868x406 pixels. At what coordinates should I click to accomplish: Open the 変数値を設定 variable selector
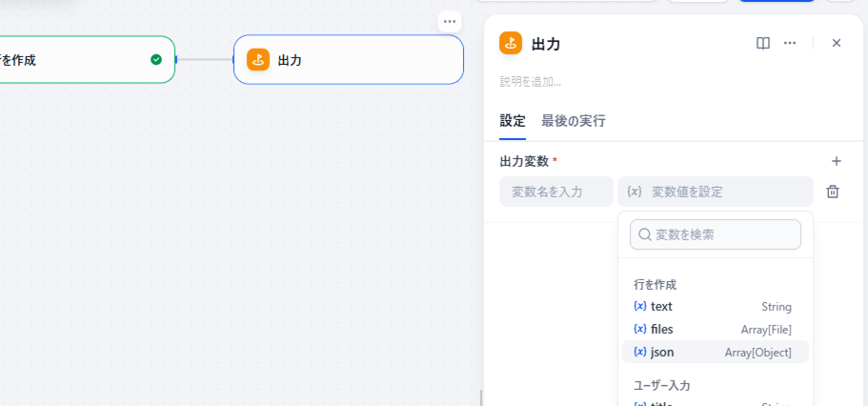715,192
